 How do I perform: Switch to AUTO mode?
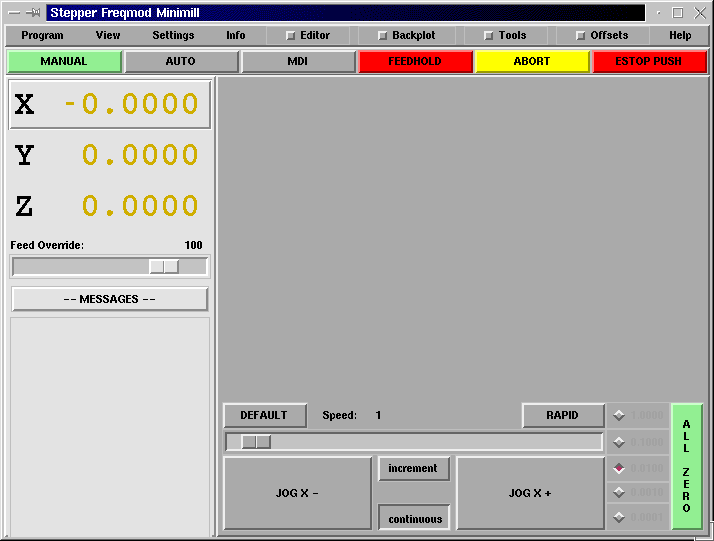coord(181,61)
